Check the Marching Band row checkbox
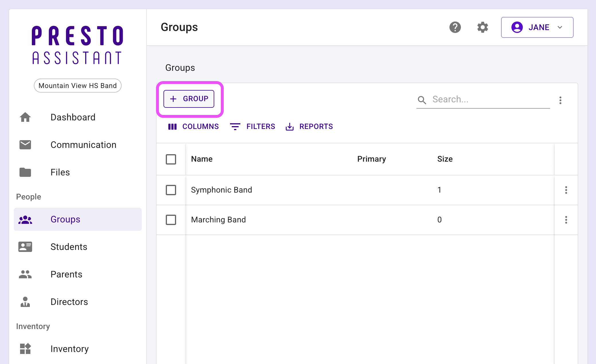Image resolution: width=596 pixels, height=364 pixels. [x=171, y=220]
